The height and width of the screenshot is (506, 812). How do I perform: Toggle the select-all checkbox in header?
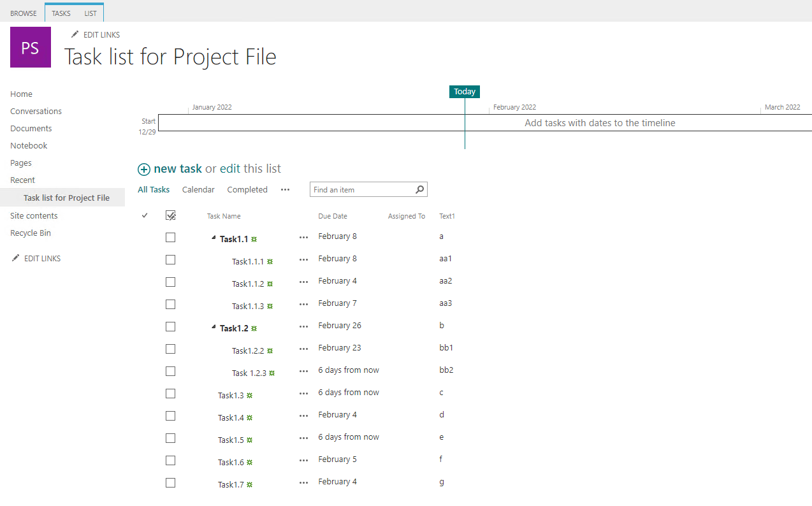click(170, 215)
